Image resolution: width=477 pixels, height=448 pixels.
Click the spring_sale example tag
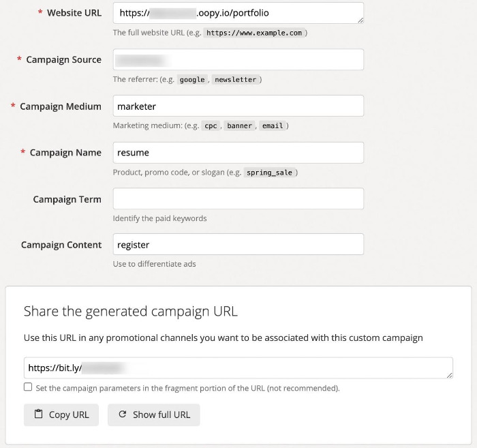click(268, 173)
